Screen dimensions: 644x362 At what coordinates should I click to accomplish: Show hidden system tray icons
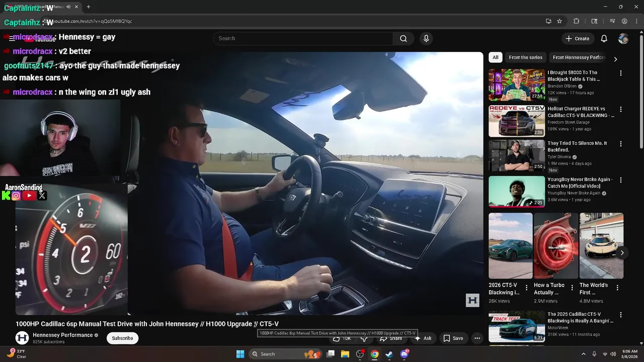(584, 354)
